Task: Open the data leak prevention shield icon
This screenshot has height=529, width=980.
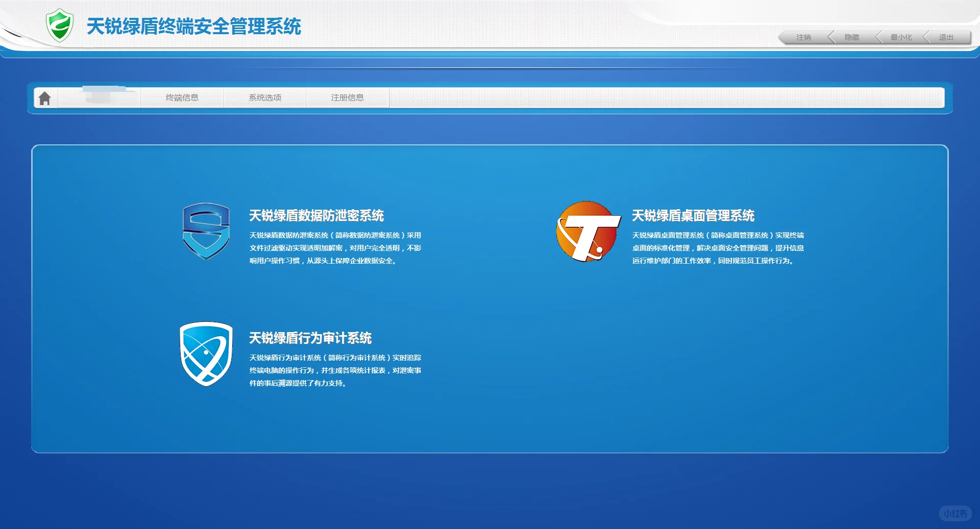Action: (x=206, y=231)
